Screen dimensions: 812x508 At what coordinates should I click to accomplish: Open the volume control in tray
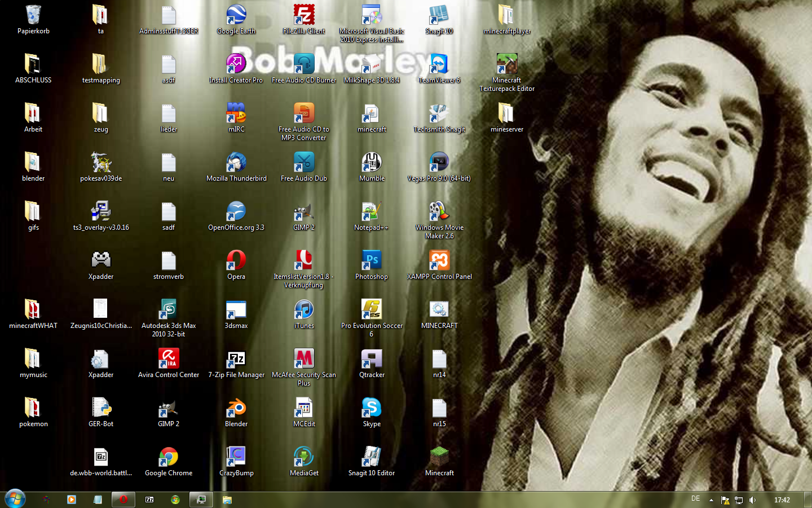pos(752,500)
